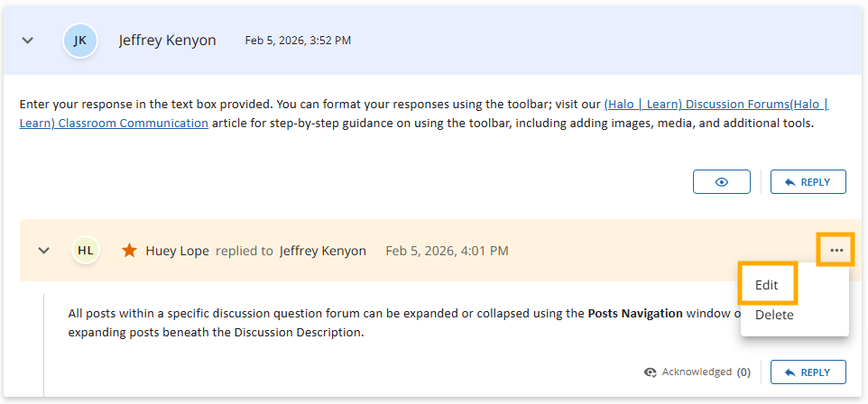Click Jeffrey Kenyon's name in the top post header
Viewport: 868px width, 404px height.
click(x=167, y=41)
